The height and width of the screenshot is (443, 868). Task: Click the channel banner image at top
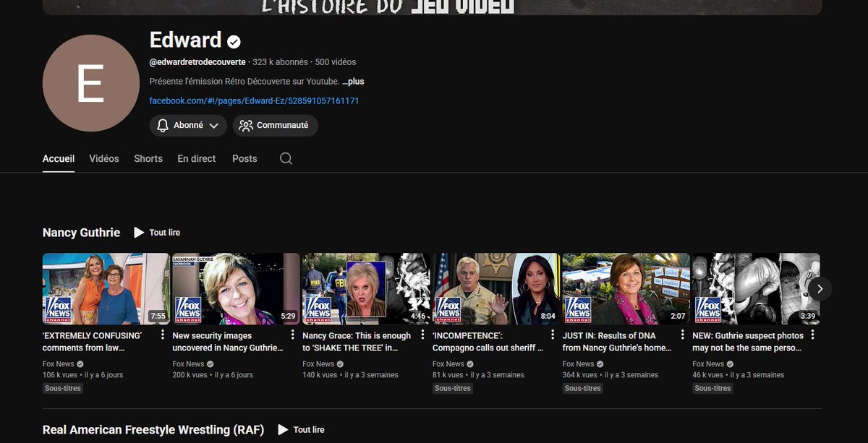pos(433,7)
